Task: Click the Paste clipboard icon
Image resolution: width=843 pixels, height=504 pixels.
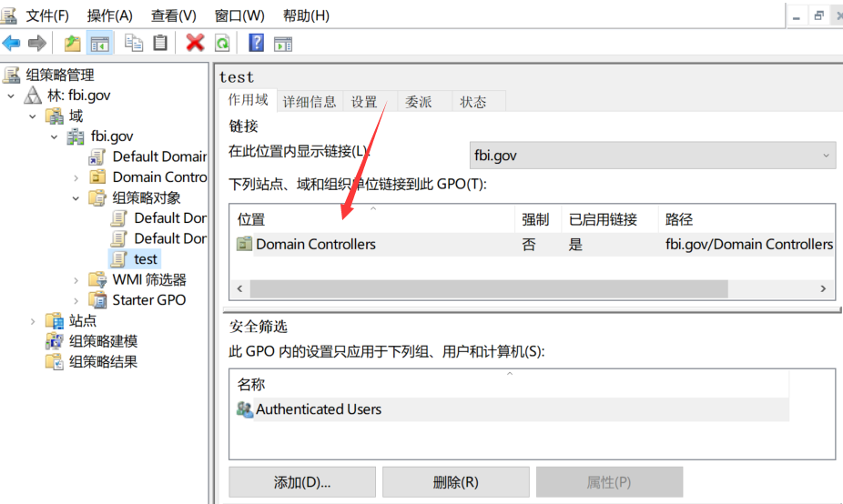Action: 160,43
